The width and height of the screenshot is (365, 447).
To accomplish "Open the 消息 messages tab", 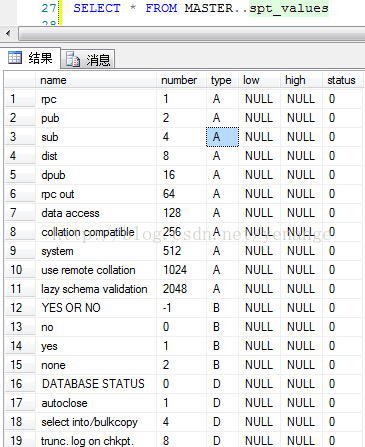I will (x=88, y=59).
